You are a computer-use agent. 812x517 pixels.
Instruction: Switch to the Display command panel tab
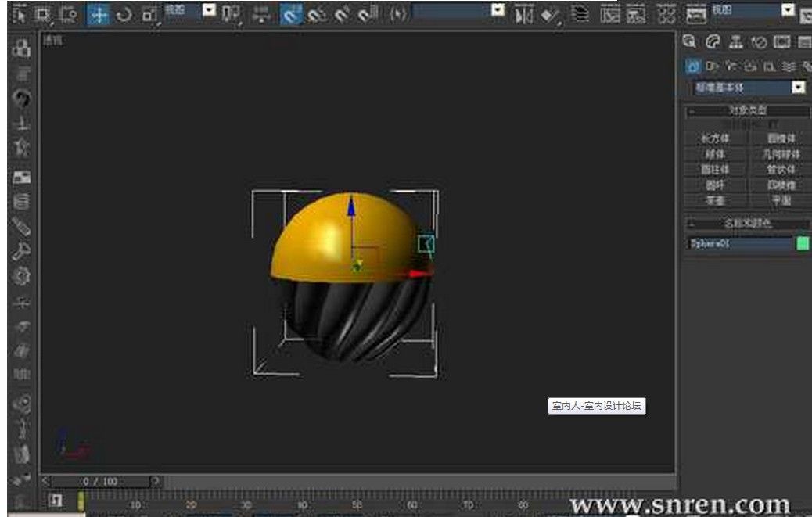(x=781, y=41)
